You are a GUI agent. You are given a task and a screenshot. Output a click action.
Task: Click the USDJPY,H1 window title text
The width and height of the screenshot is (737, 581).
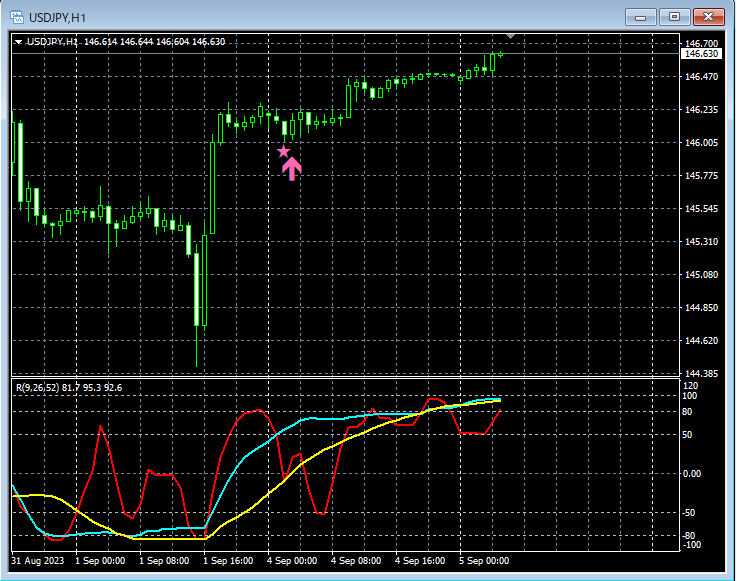(x=57, y=18)
